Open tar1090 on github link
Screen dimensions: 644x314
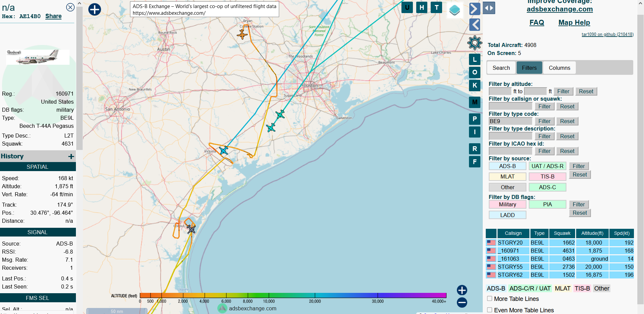607,34
